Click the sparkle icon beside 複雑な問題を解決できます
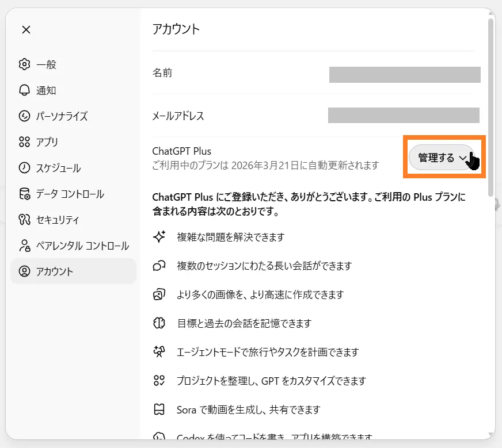 point(159,237)
